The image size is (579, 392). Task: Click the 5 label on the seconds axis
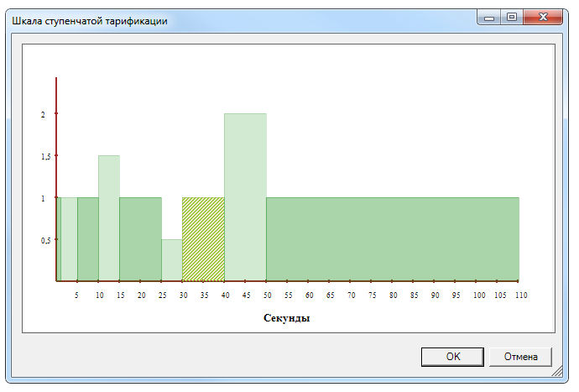(x=76, y=295)
